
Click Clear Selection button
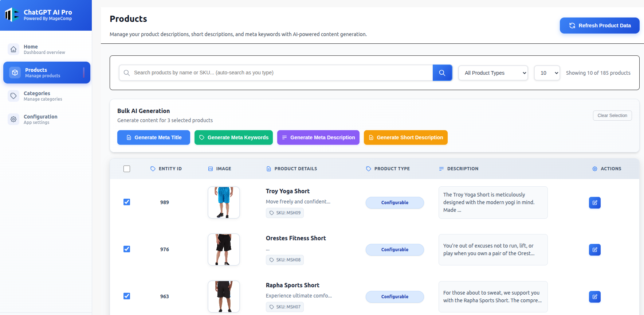tap(612, 116)
